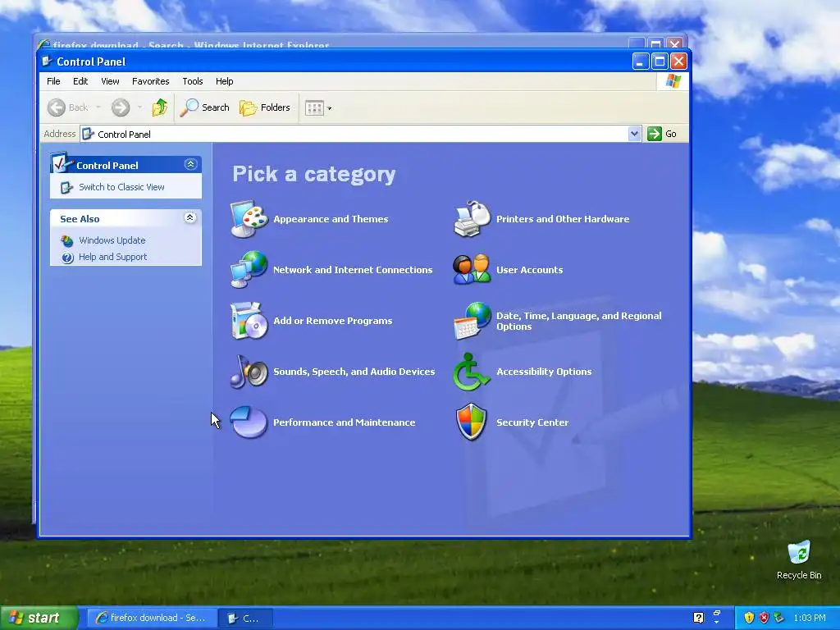Screen dimensions: 840x630
Task: Click the Forward arrow toolbar button
Action: 121,107
